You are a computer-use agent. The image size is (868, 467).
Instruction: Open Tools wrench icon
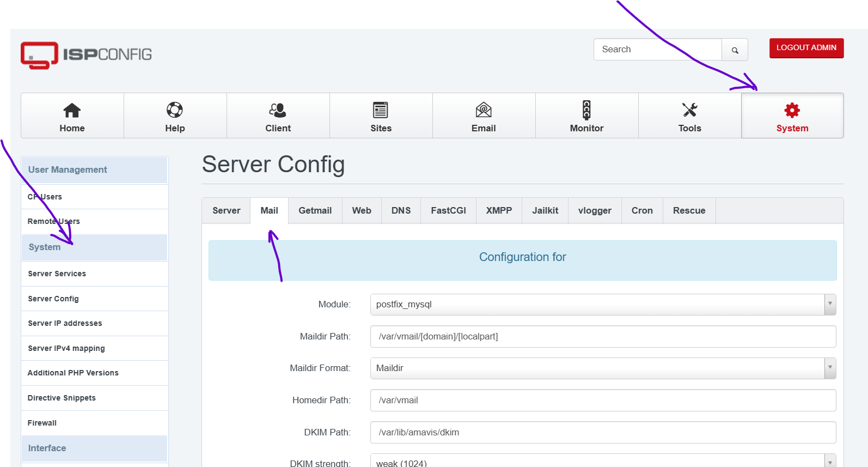point(689,110)
